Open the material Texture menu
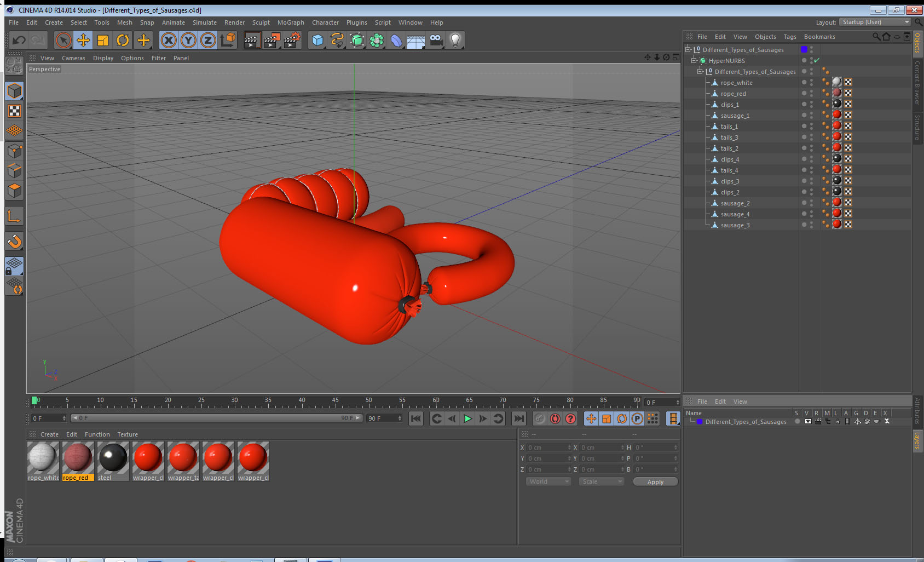The height and width of the screenshot is (562, 924). [x=128, y=434]
